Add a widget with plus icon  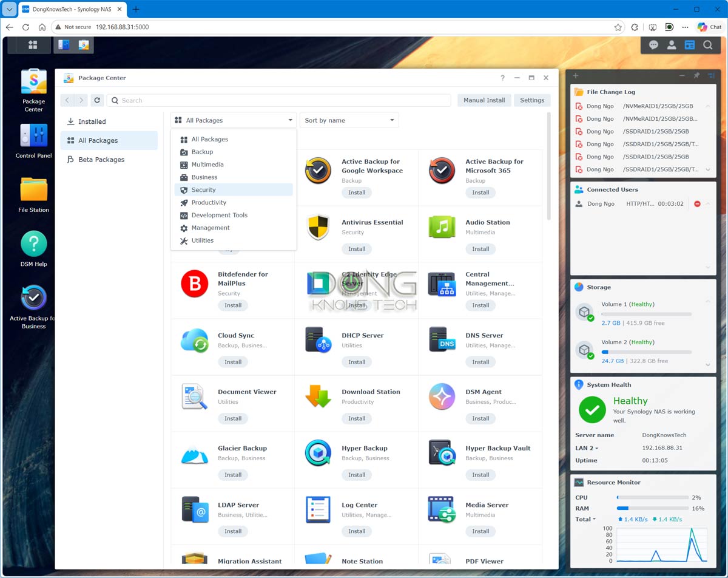pos(576,75)
